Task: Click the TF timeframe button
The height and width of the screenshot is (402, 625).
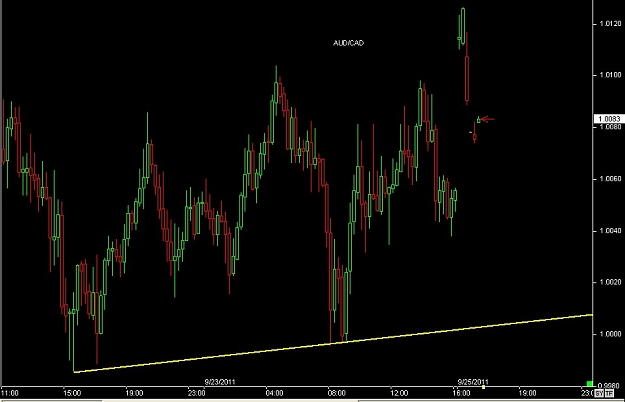Action: pos(609,394)
